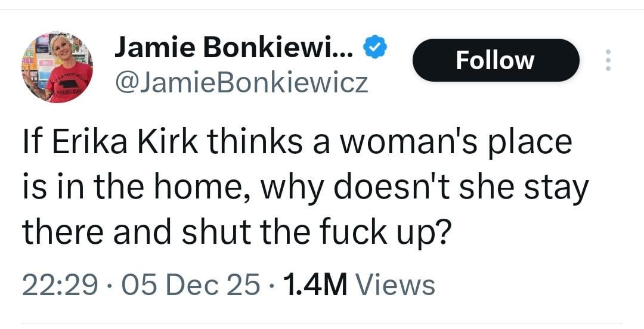Open the @JamieBonkiewicz handle link
This screenshot has width=644, height=329.
[x=241, y=84]
